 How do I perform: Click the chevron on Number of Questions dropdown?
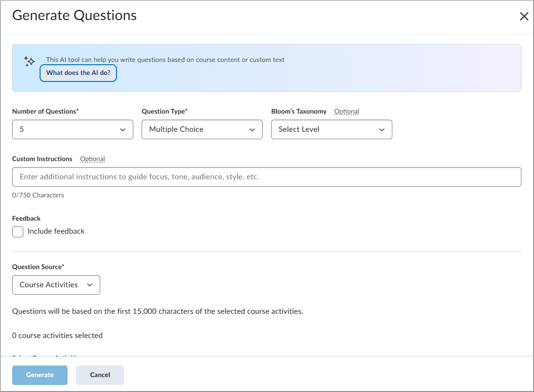(x=123, y=129)
